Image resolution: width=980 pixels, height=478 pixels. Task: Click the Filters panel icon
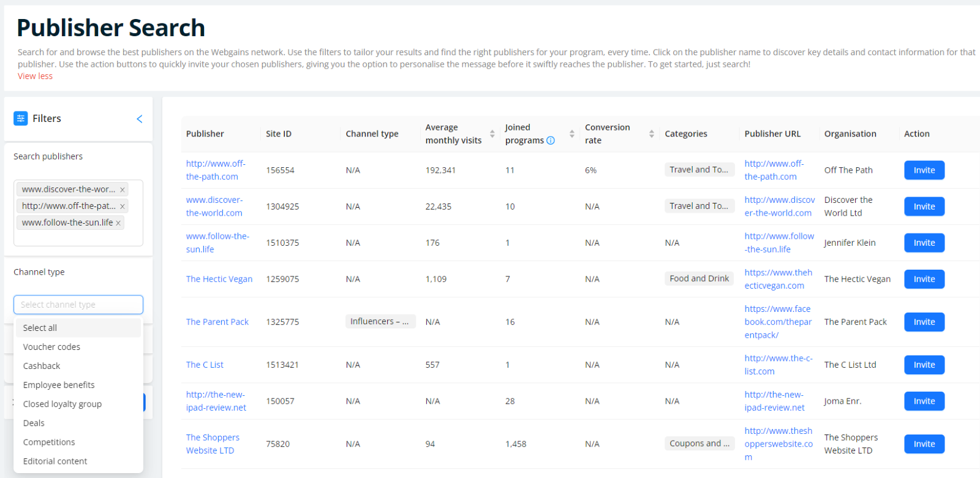pos(21,118)
